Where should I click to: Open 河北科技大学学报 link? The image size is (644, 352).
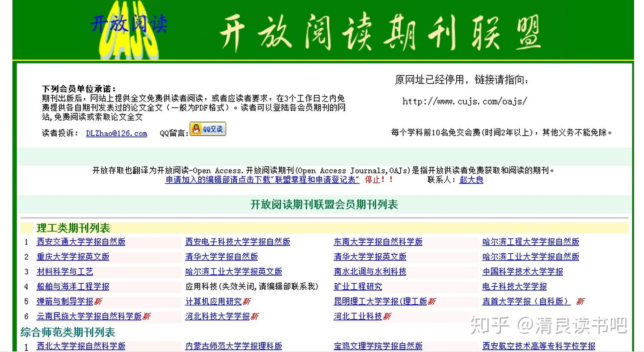click(217, 316)
